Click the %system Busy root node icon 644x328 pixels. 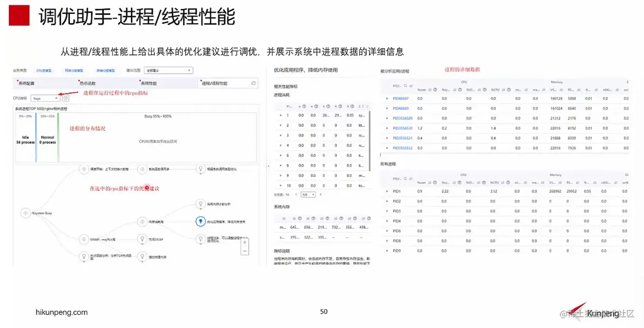pyautogui.click(x=25, y=213)
